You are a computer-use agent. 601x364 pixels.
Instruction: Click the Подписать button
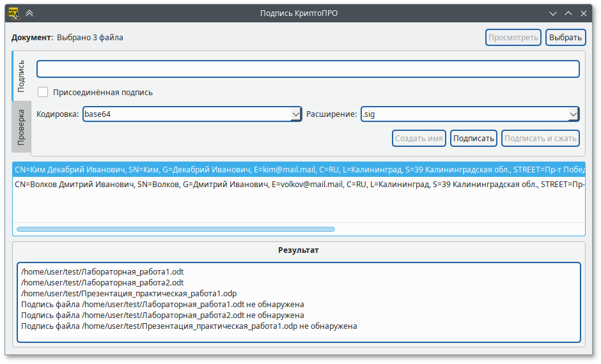click(474, 138)
